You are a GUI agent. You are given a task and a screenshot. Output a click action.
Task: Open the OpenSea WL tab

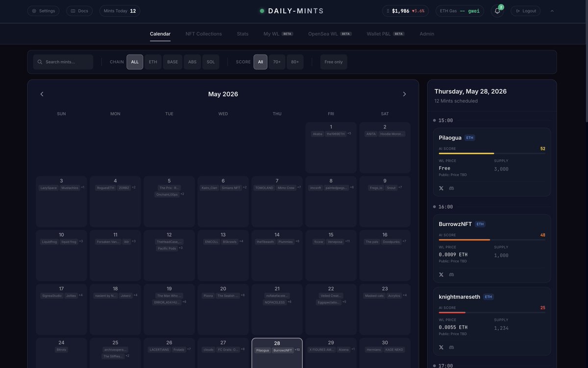pyautogui.click(x=330, y=34)
